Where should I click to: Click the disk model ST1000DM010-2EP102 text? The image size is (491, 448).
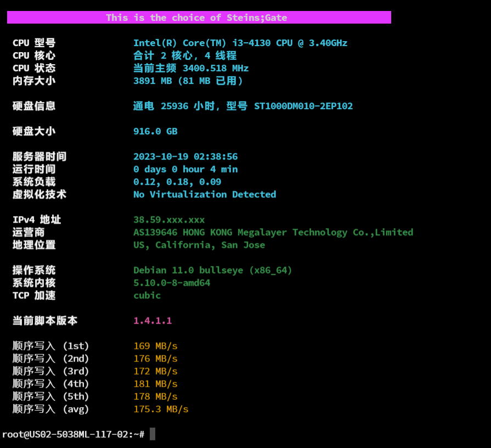point(303,106)
